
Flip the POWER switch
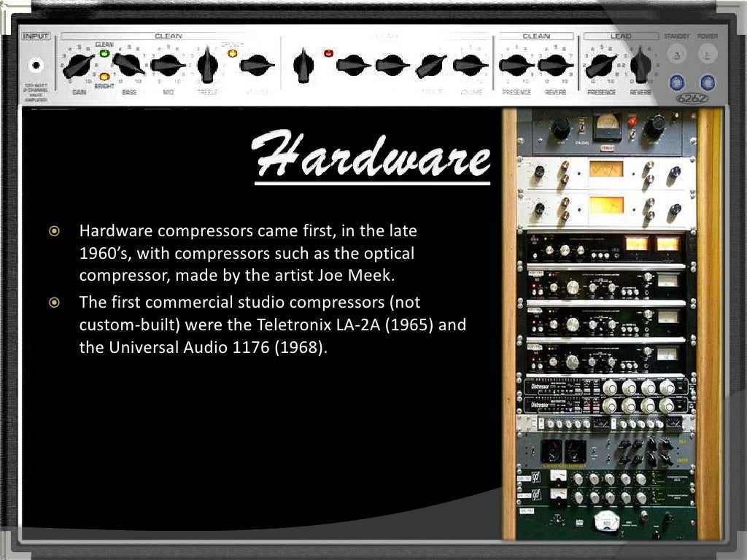[x=708, y=54]
